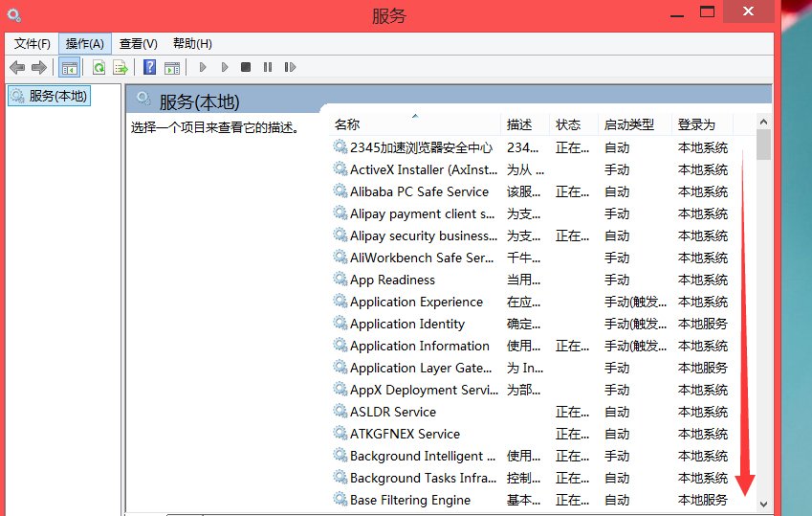
Task: Click the Restart Service icon
Action: point(290,67)
